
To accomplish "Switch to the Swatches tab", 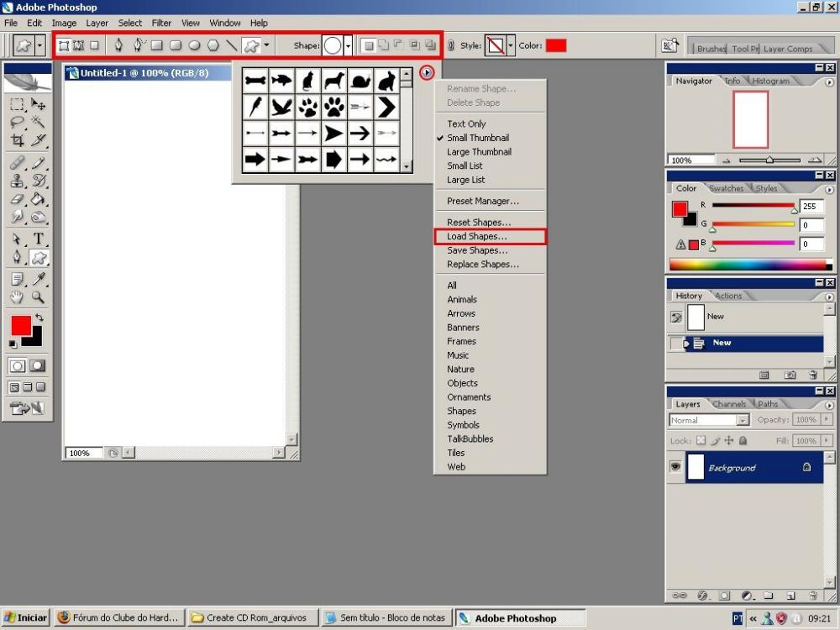I will (726, 188).
